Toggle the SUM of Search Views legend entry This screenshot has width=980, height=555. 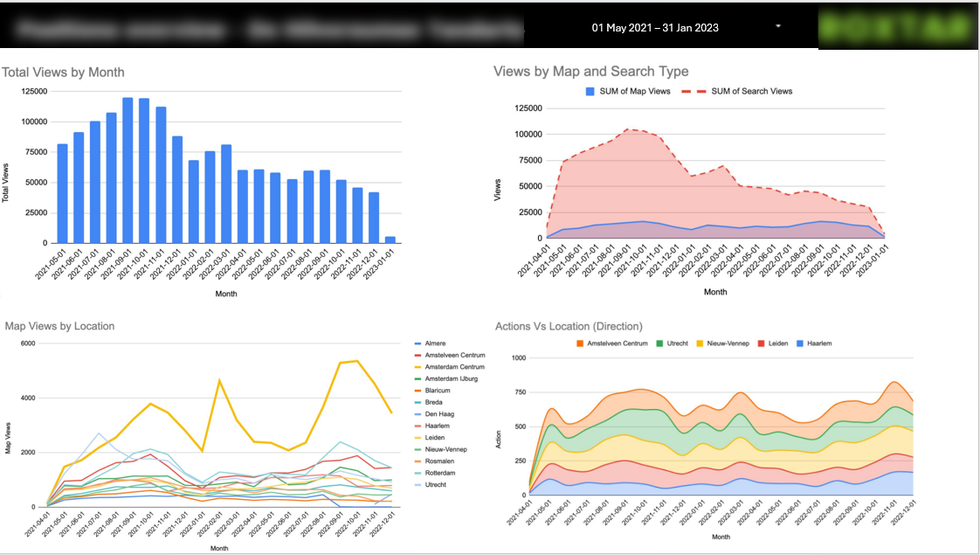(x=751, y=91)
